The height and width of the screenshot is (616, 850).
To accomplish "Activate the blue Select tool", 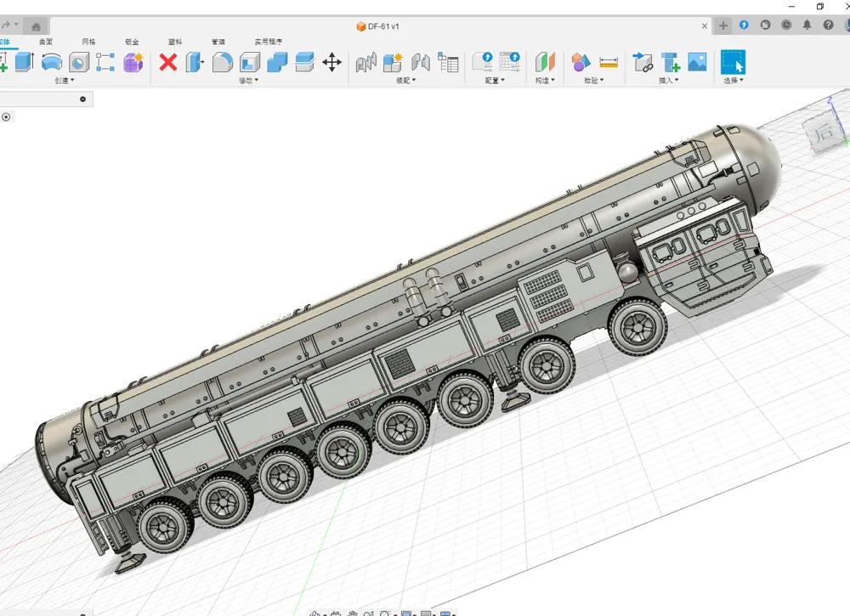I will 733,62.
